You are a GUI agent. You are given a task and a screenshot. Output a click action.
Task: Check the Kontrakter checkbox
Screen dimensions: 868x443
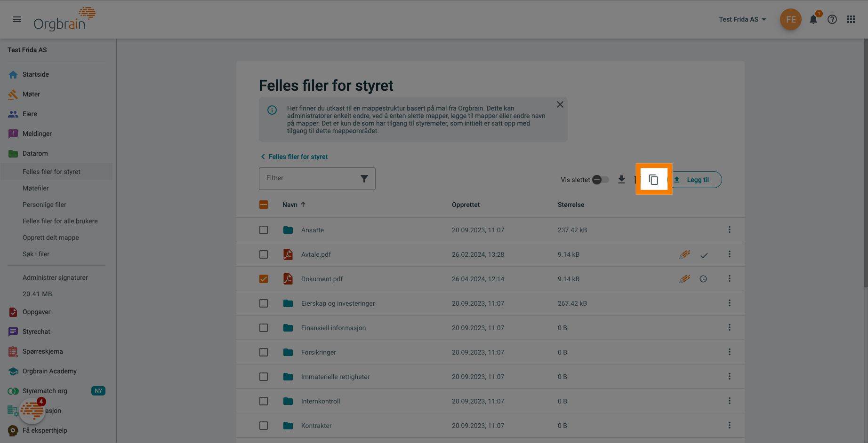click(x=264, y=426)
